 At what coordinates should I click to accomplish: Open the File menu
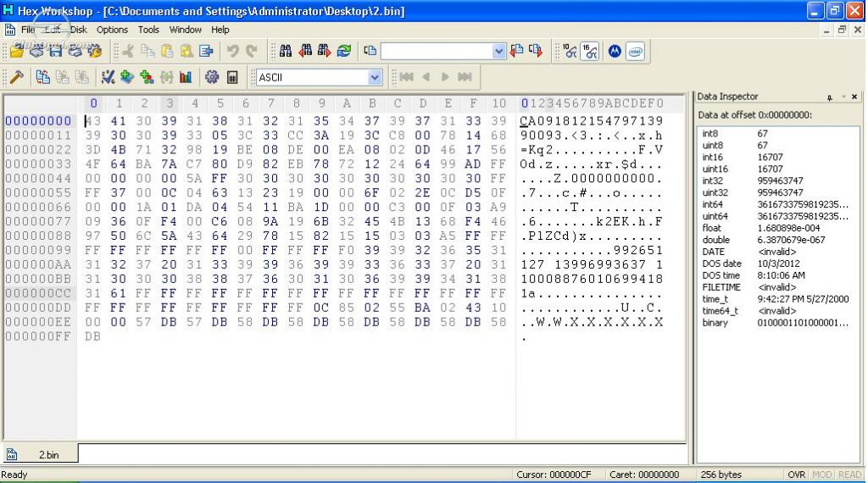click(x=28, y=30)
